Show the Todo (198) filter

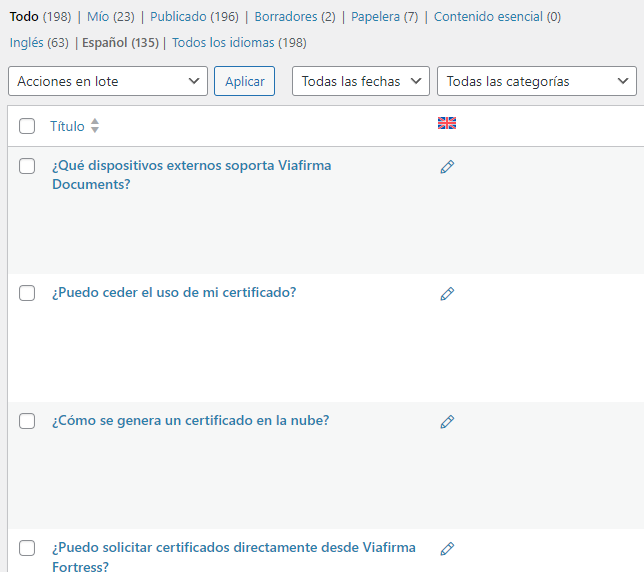point(40,17)
